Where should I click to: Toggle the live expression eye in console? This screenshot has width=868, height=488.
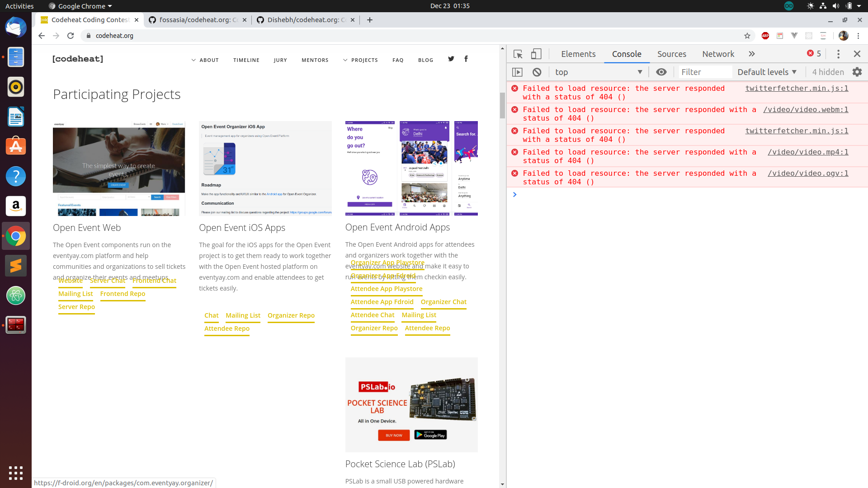coord(661,72)
